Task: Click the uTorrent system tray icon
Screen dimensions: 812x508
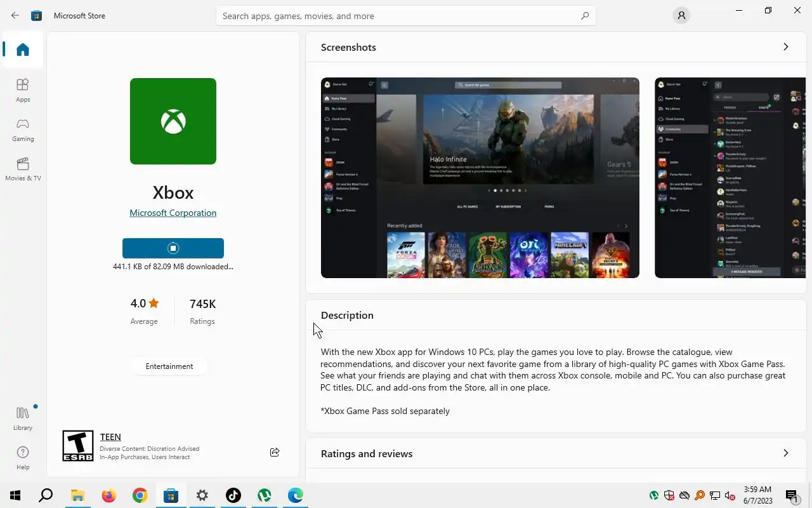Action: (x=653, y=495)
